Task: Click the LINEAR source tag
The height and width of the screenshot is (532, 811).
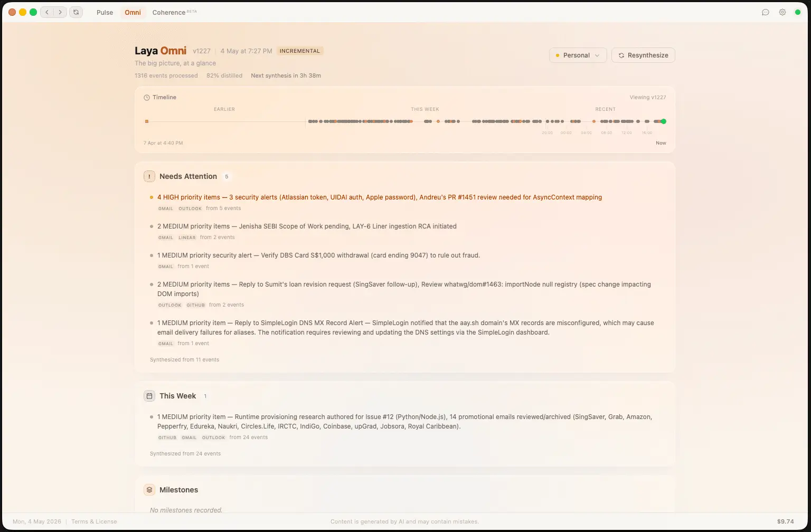Action: (x=187, y=237)
